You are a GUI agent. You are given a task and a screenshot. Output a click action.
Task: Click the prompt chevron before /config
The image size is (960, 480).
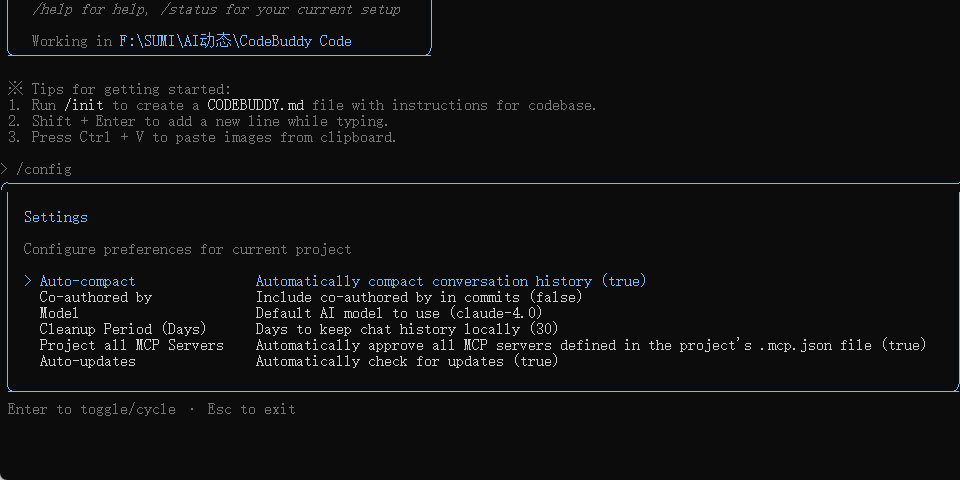pyautogui.click(x=4, y=169)
